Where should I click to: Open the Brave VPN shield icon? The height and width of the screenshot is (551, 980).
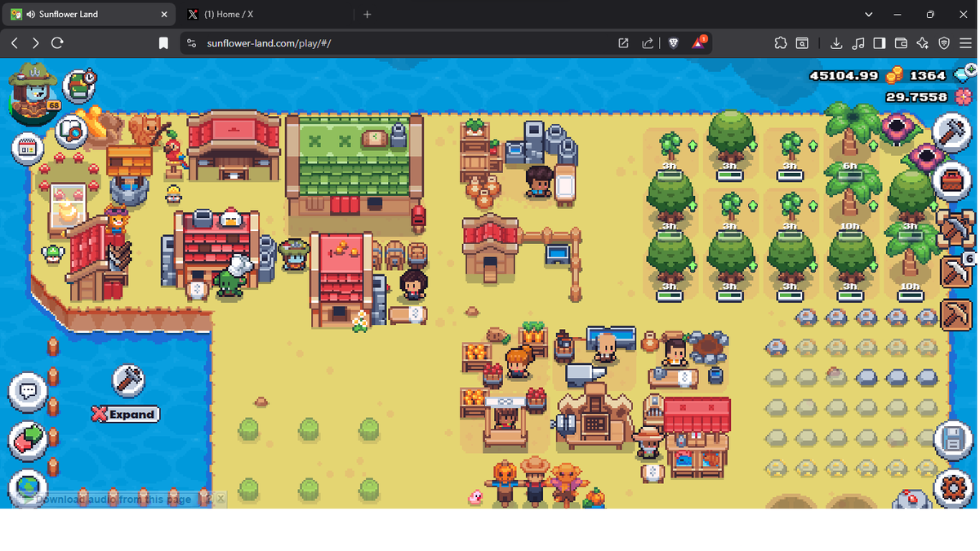[x=944, y=42]
